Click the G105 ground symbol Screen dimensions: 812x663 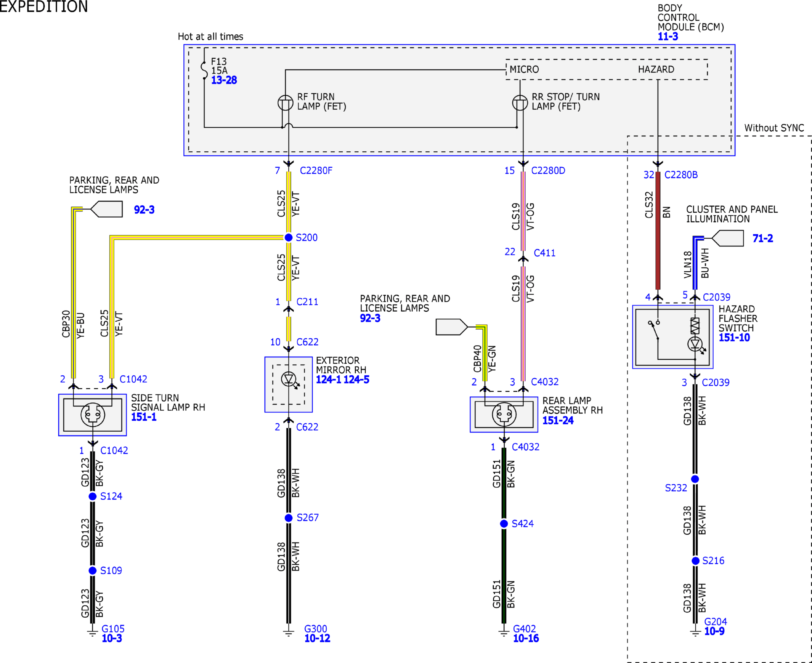[93, 632]
